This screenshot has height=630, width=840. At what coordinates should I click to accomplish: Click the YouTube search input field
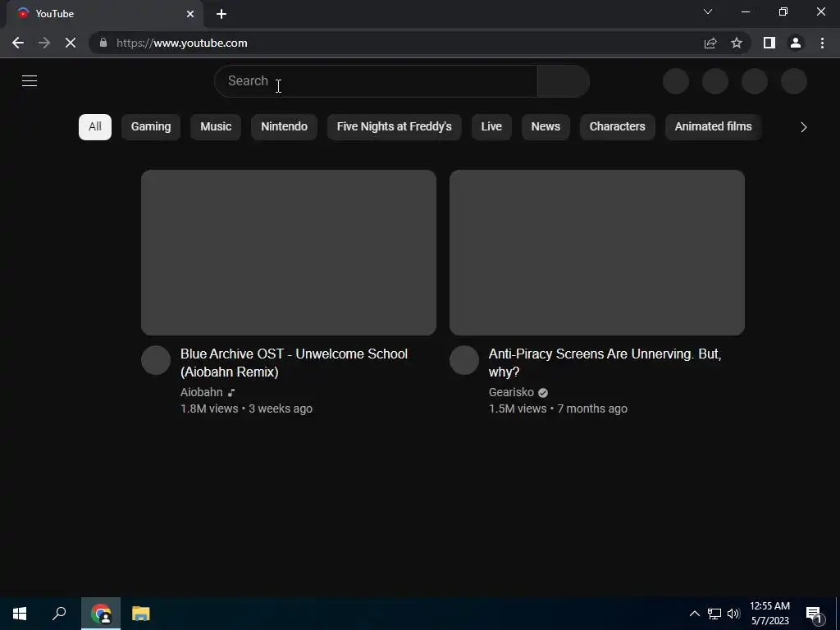376,81
